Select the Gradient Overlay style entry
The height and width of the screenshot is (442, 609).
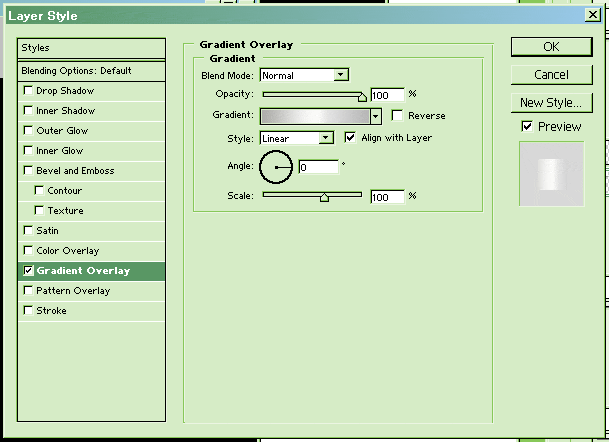pos(92,271)
